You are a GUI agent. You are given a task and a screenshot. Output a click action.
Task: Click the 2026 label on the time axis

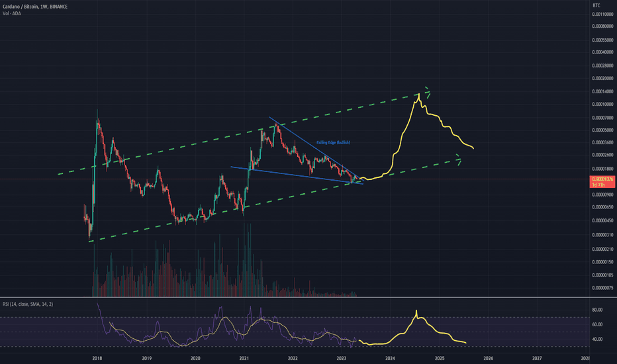click(x=488, y=358)
